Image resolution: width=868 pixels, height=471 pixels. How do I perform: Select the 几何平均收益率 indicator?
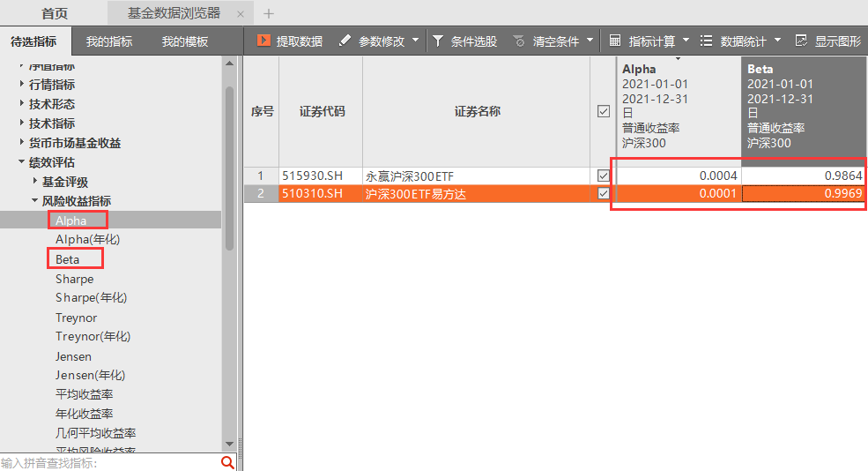click(95, 433)
